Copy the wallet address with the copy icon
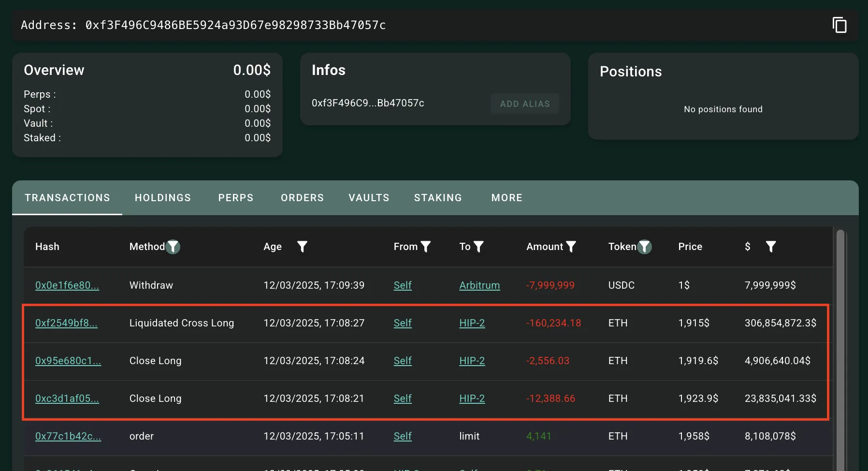 pyautogui.click(x=839, y=25)
